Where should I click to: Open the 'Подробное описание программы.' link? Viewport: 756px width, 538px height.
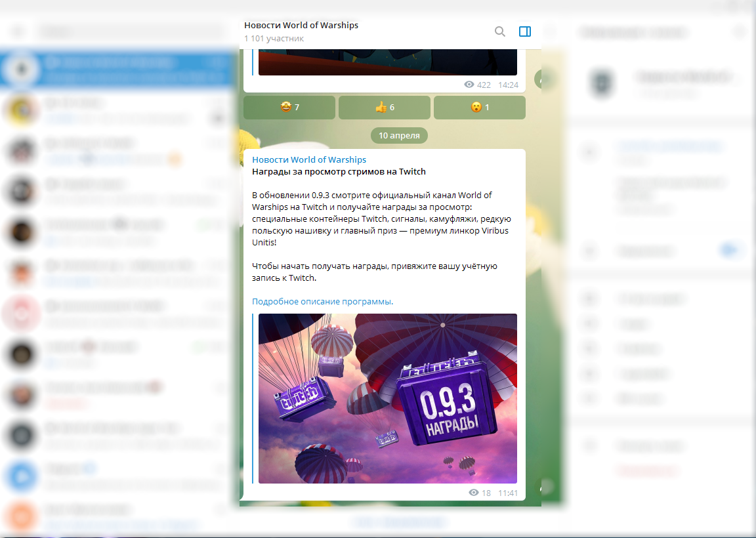coord(323,301)
